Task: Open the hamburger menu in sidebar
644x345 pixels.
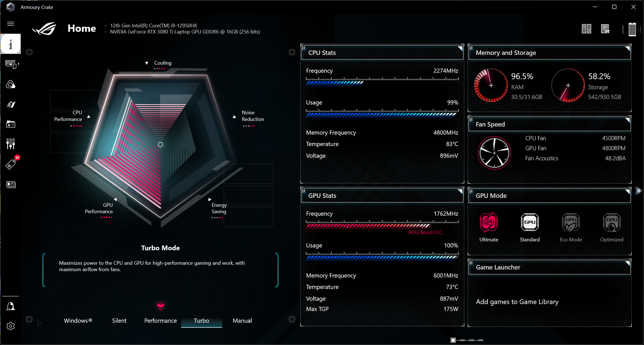Action: [x=11, y=23]
